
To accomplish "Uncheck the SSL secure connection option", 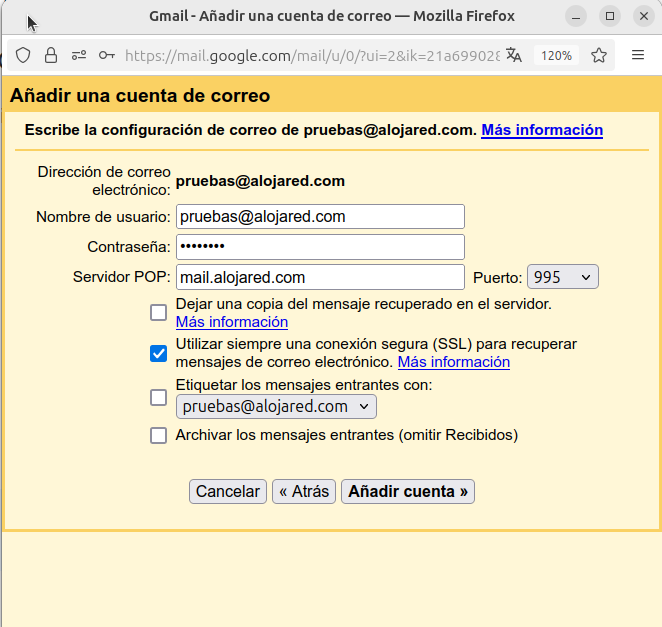I will 158,353.
